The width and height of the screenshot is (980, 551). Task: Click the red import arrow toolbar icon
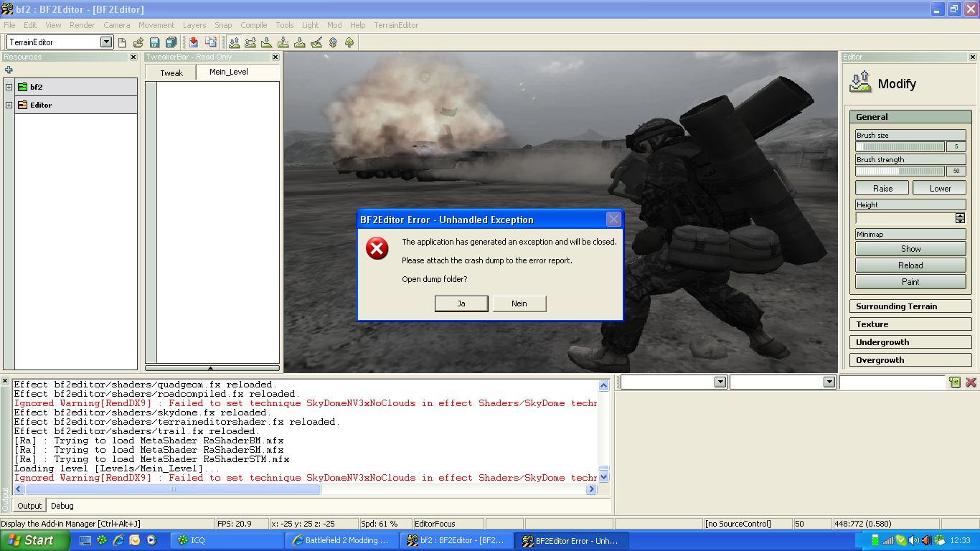(x=193, y=42)
